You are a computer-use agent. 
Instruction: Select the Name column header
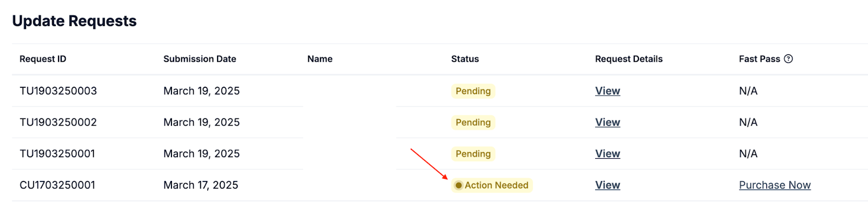320,59
